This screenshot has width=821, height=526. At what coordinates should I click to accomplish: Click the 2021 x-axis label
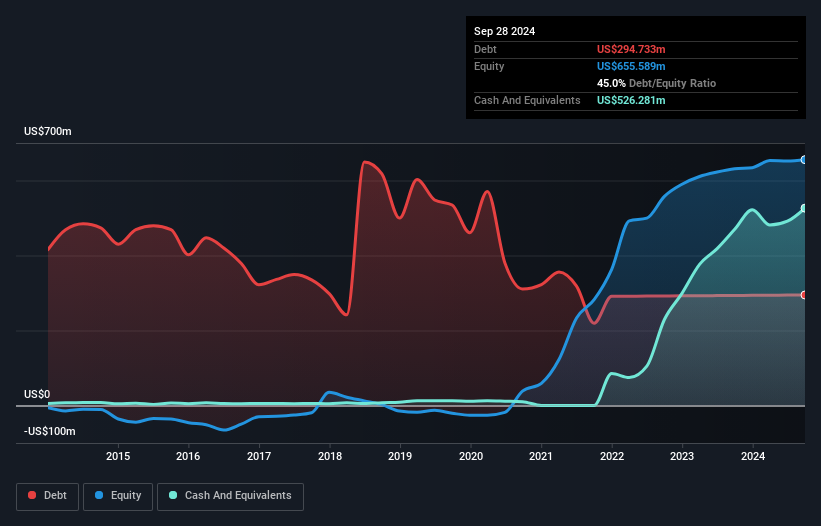pyautogui.click(x=541, y=456)
